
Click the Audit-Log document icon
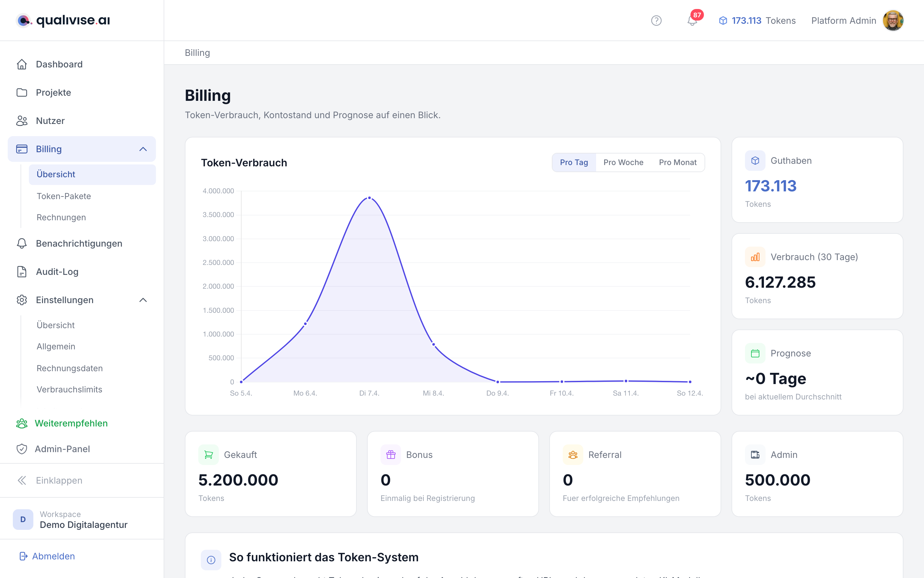tap(22, 272)
